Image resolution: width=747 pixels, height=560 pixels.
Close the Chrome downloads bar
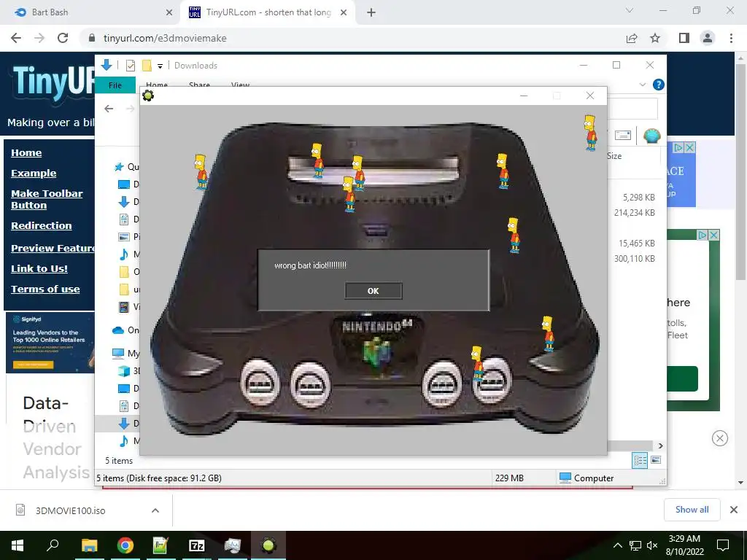coord(734,510)
